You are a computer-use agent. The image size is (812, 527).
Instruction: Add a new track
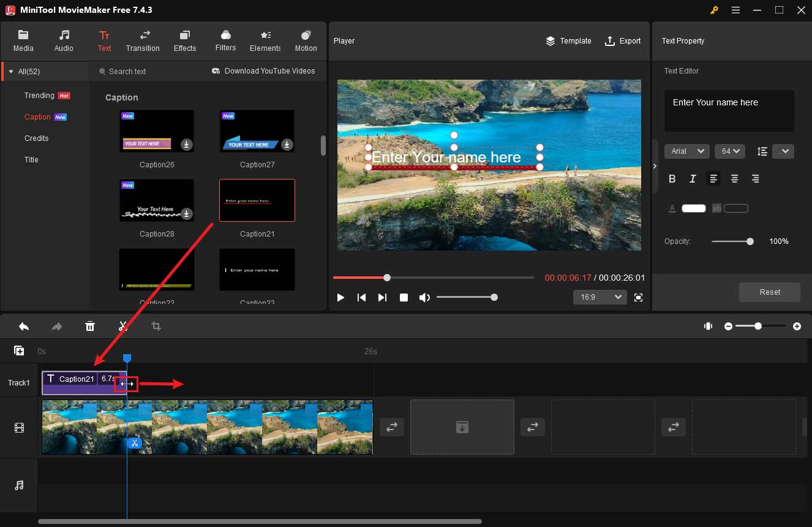[x=19, y=351]
